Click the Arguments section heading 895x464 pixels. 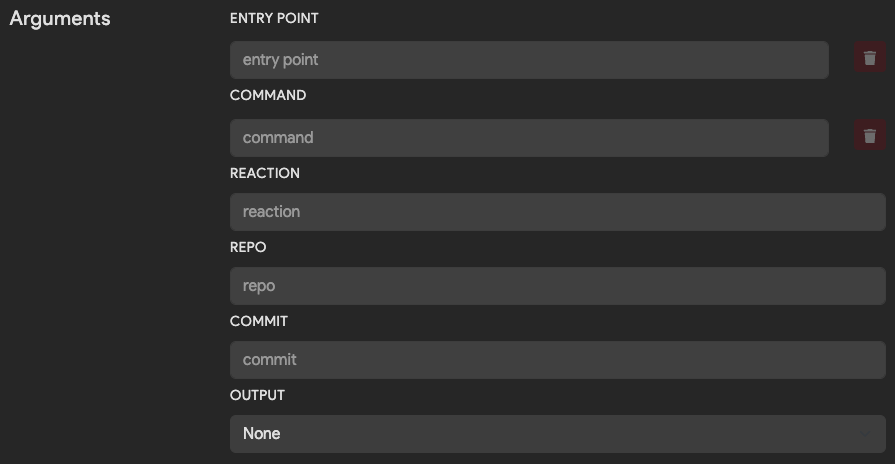coord(60,19)
